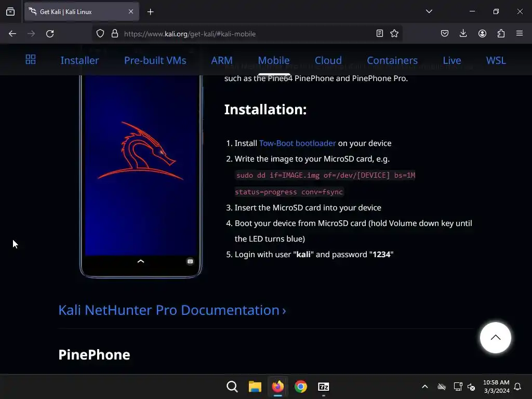
Task: Go forward one page
Action: [31, 34]
